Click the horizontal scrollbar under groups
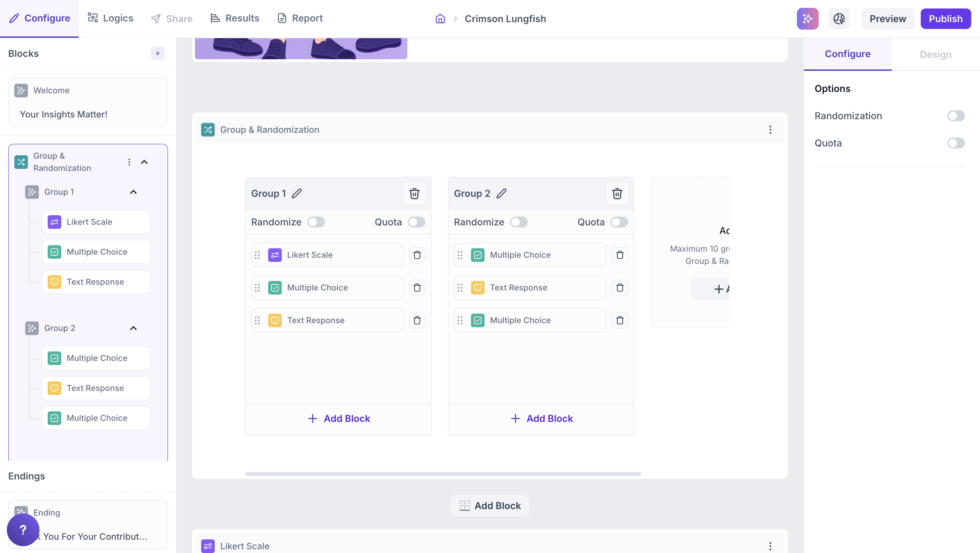The image size is (980, 553). tap(443, 474)
